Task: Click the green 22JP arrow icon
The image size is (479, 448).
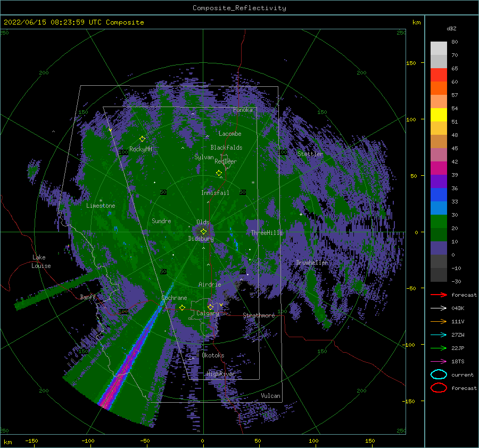Action: click(439, 348)
